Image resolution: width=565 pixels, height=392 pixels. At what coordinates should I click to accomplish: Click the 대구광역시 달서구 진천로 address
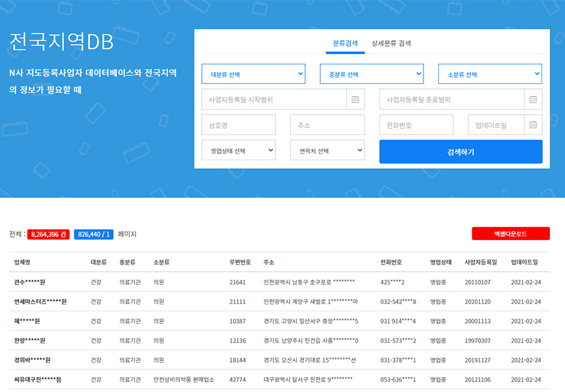(x=308, y=380)
